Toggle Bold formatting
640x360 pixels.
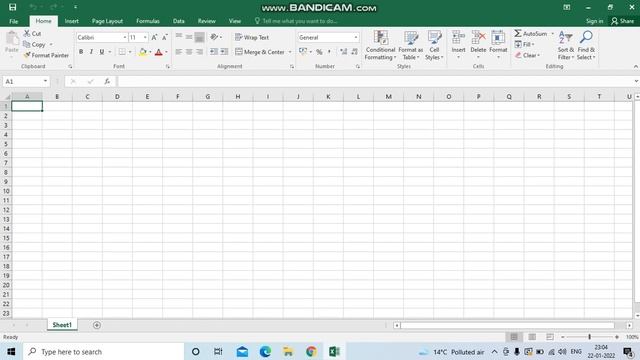[x=81, y=52]
